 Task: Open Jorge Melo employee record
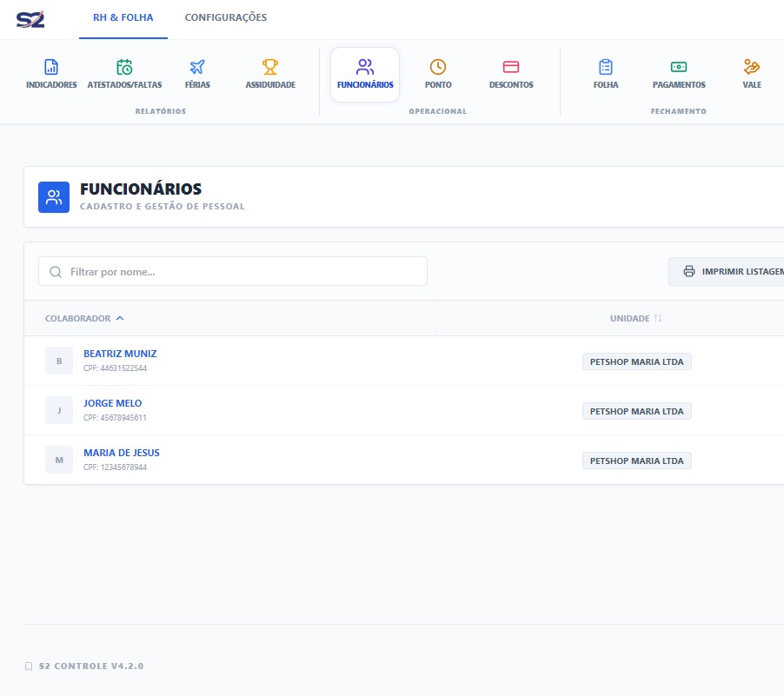point(112,404)
